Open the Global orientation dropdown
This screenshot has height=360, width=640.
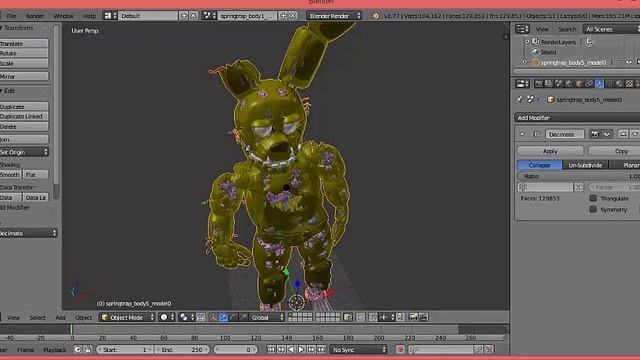point(267,317)
